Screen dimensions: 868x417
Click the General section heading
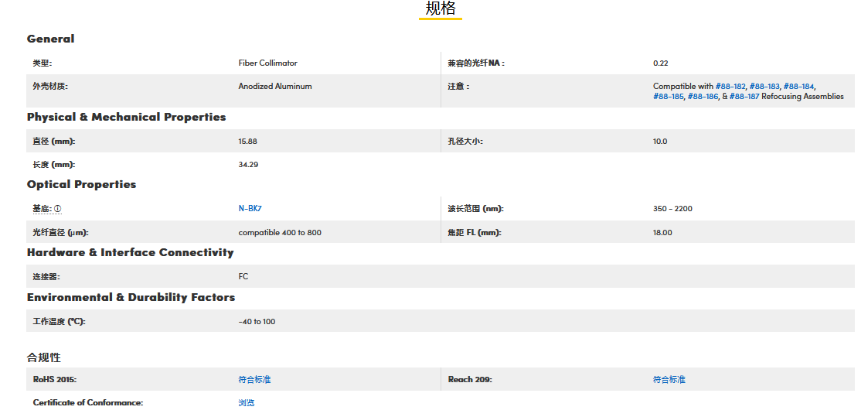51,39
